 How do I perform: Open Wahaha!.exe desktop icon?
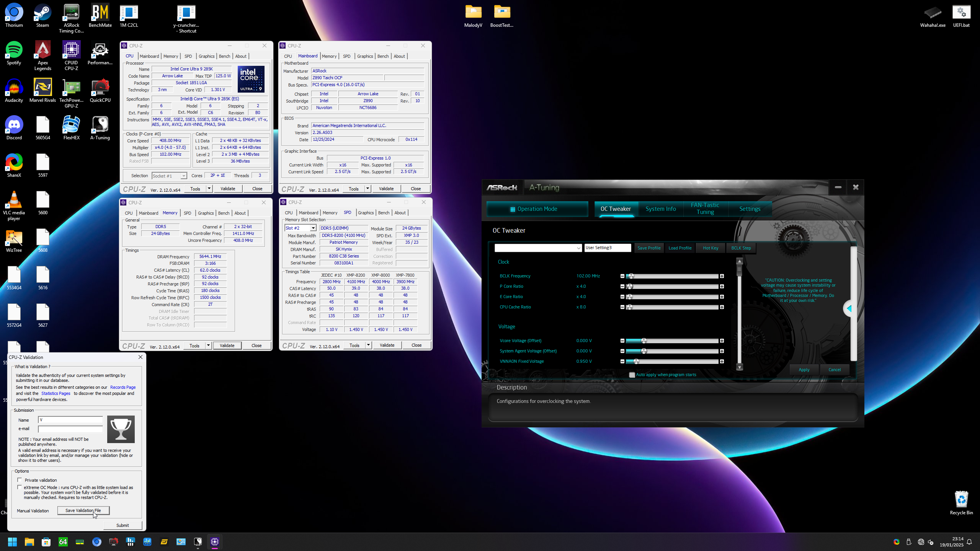tap(933, 16)
